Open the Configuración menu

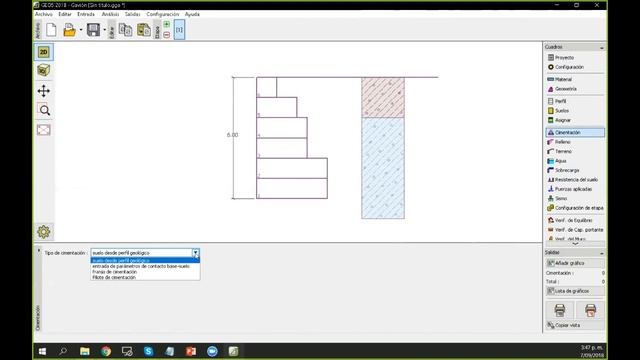click(x=163, y=14)
